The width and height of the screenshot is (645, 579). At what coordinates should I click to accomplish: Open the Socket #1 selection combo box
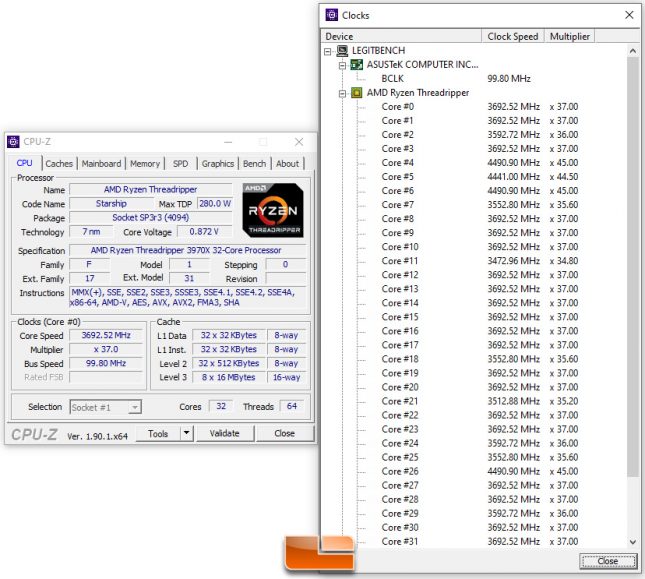tap(106, 407)
